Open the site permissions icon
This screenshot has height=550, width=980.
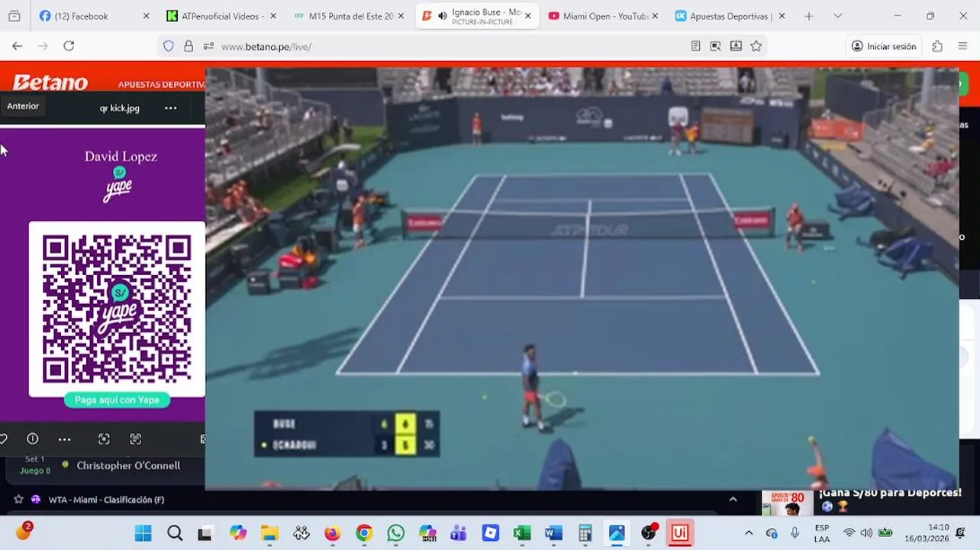(x=208, y=47)
